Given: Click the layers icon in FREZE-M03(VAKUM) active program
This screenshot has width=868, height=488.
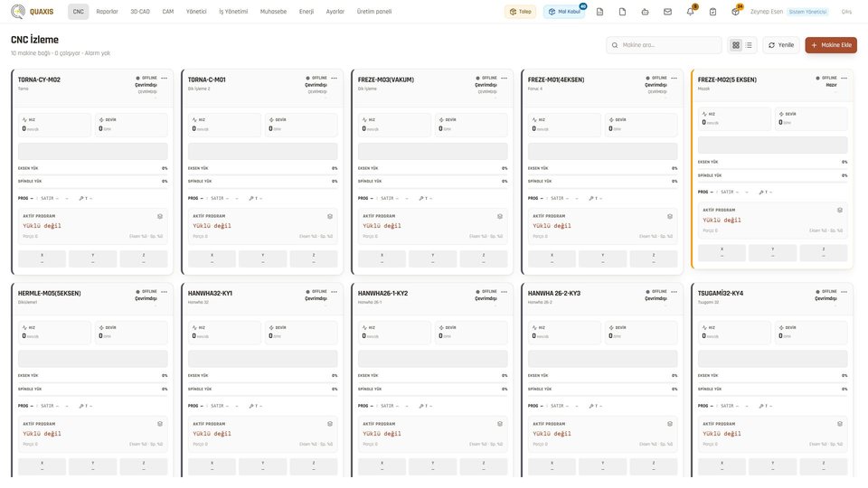Looking at the screenshot, I should 500,216.
